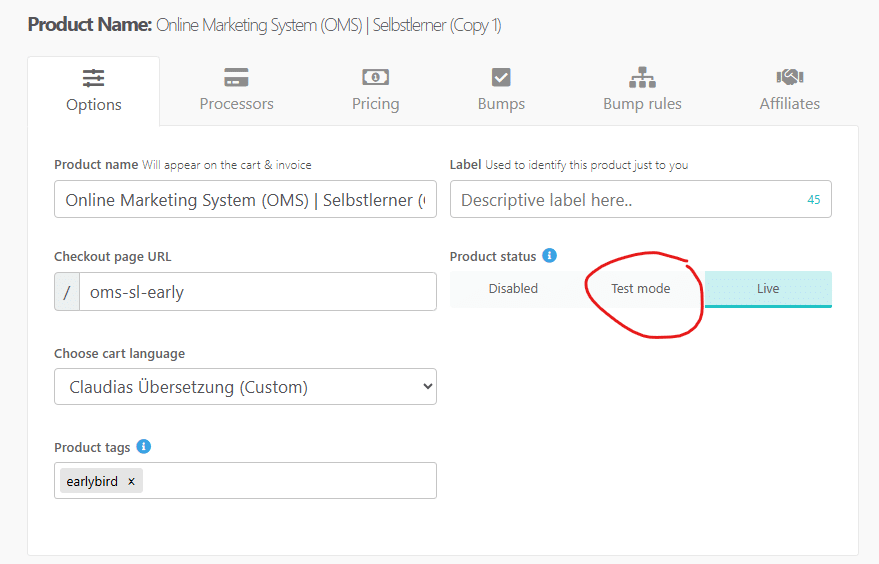Click the info icon beside Product tags
Screen dimensions: 879x564
(144, 446)
